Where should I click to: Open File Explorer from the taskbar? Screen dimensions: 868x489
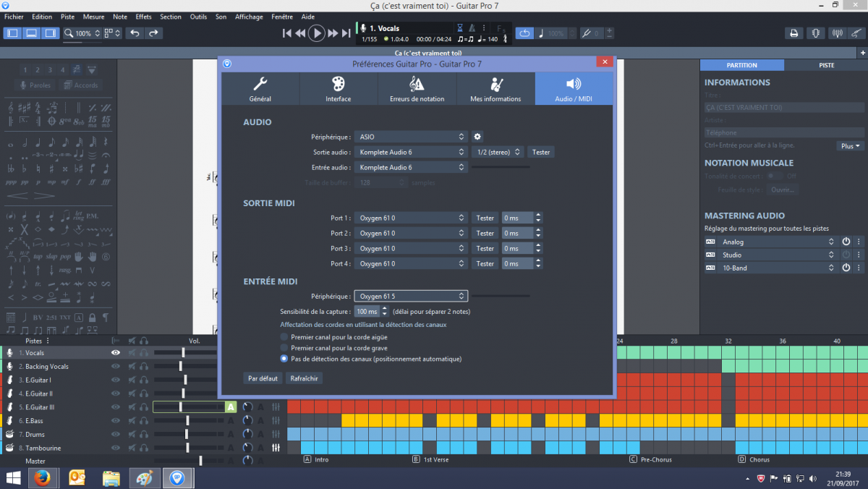pos(111,477)
